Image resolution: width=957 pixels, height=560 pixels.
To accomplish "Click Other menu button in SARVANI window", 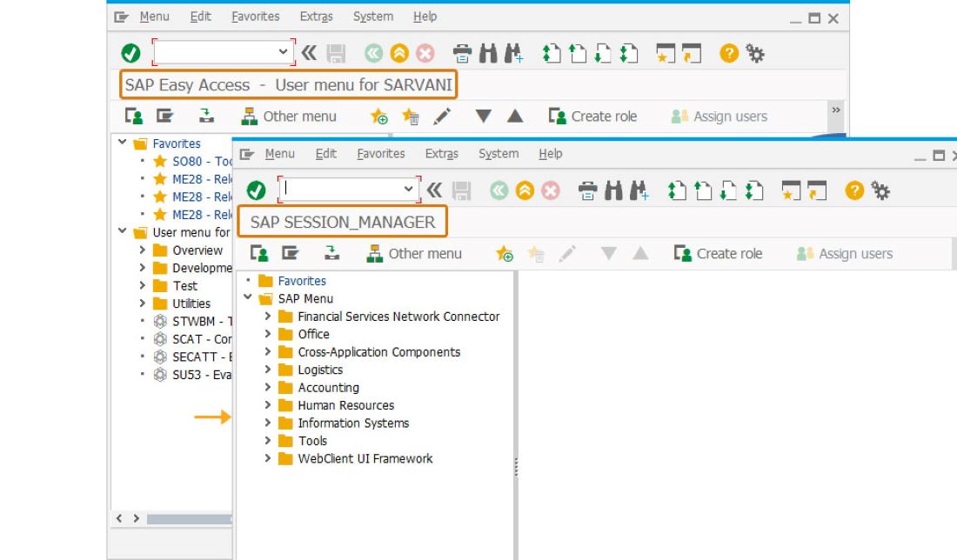I will 289,116.
